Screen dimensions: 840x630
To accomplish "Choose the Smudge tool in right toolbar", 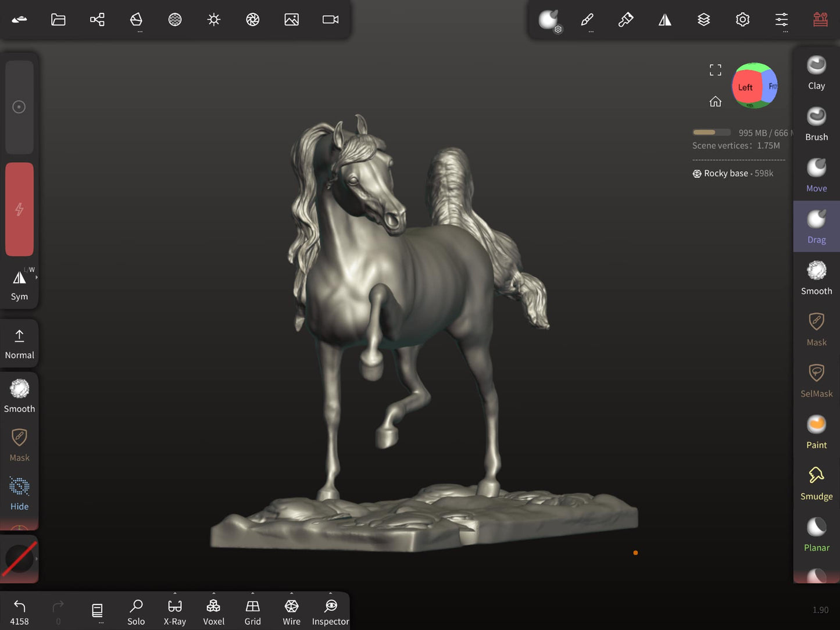I will point(816,483).
